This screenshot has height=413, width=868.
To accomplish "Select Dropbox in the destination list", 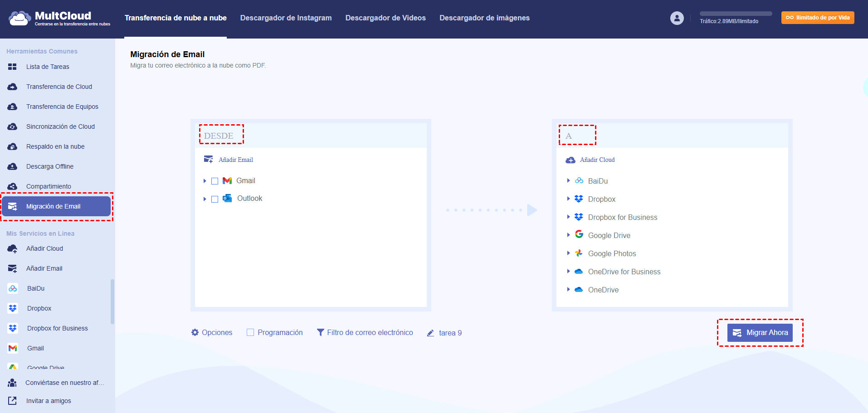I will (602, 199).
